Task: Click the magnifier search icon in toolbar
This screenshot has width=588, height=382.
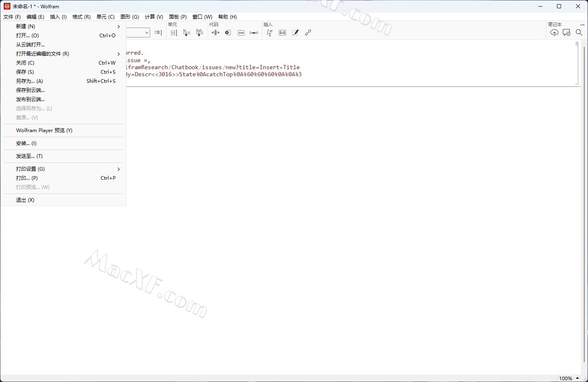Action: point(579,33)
